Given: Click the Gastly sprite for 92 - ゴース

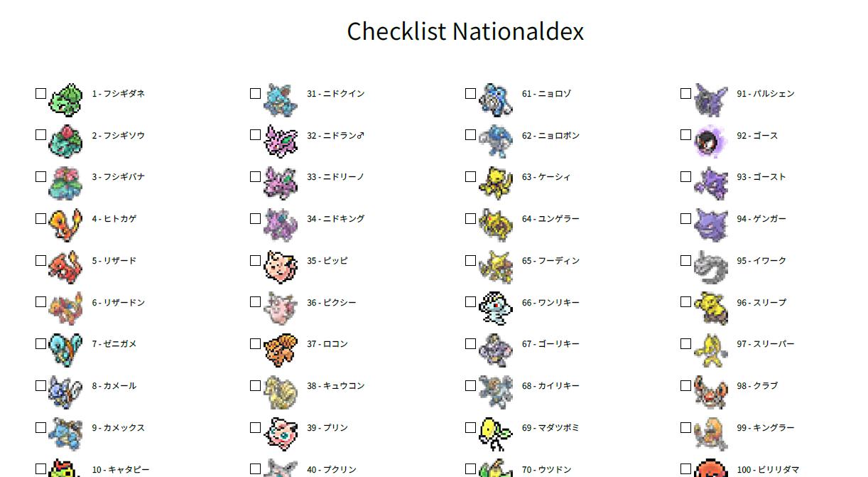Looking at the screenshot, I should point(711,141).
